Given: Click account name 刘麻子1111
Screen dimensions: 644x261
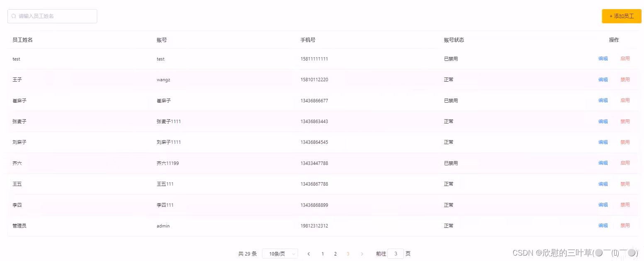Looking at the screenshot, I should coord(169,142).
